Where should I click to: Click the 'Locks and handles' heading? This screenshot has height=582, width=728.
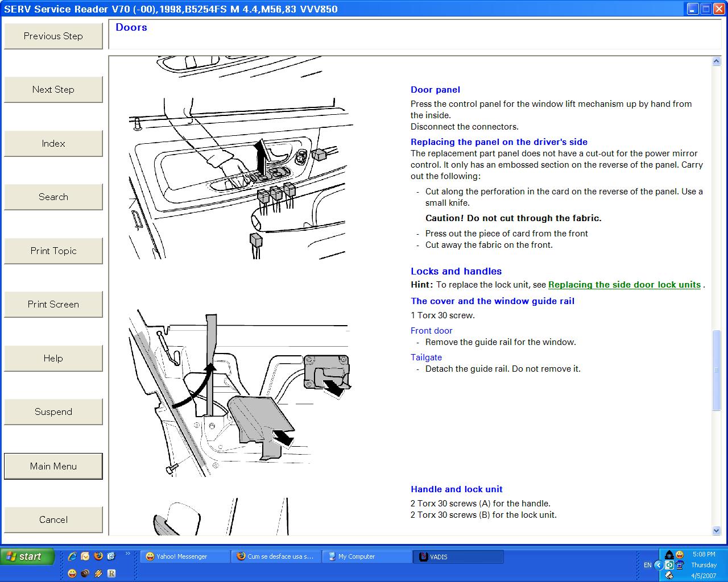click(x=456, y=272)
